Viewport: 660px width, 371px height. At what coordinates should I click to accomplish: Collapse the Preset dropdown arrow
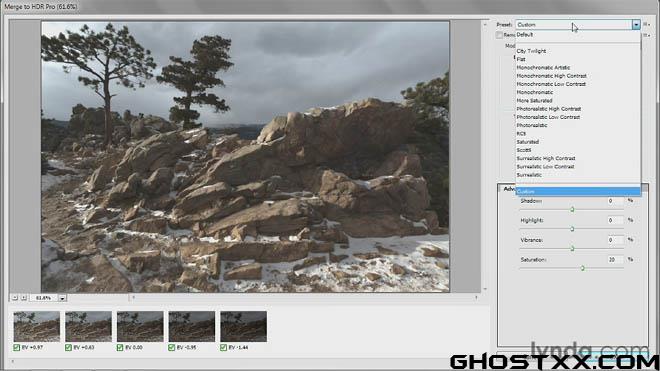636,25
